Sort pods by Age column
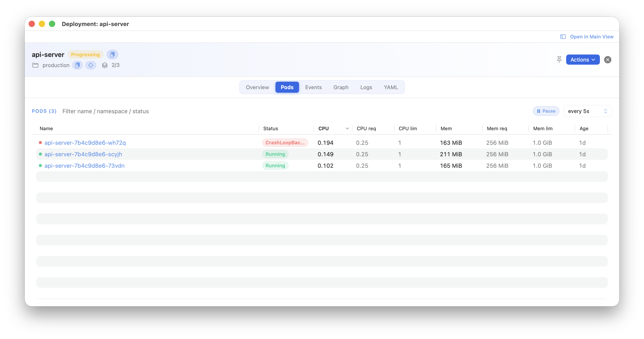This screenshot has height=339, width=644. coord(584,129)
